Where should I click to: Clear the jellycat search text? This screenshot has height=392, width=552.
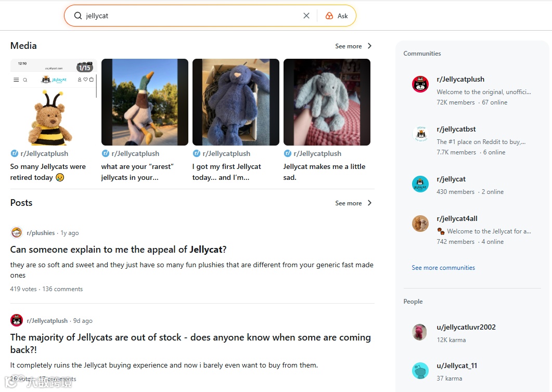(x=306, y=16)
